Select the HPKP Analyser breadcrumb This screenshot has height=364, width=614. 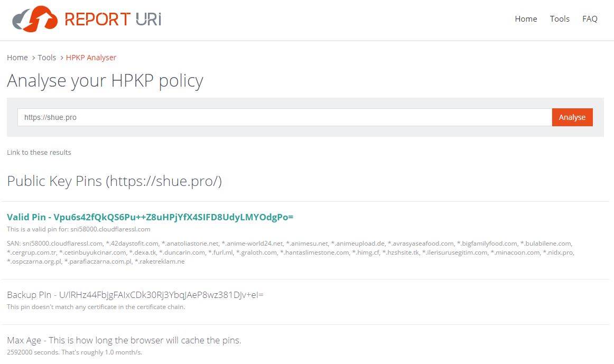pos(91,58)
